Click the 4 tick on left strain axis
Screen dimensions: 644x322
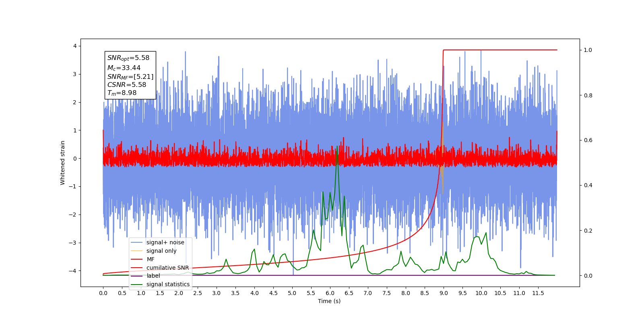(x=75, y=46)
